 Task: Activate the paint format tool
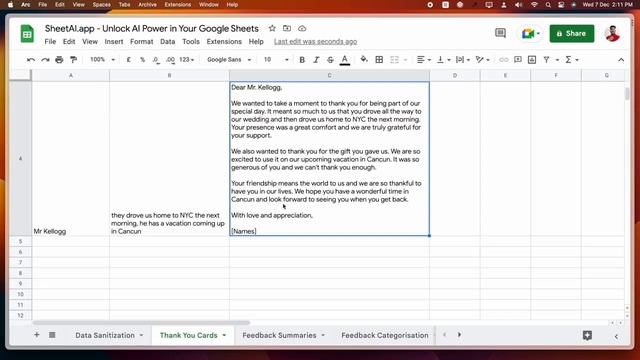click(x=73, y=60)
